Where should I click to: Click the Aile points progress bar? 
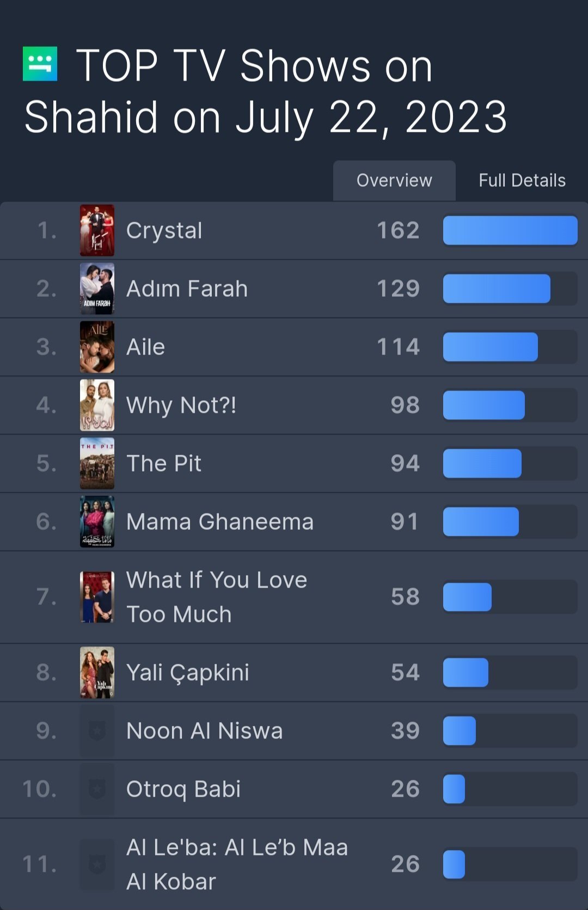point(510,347)
